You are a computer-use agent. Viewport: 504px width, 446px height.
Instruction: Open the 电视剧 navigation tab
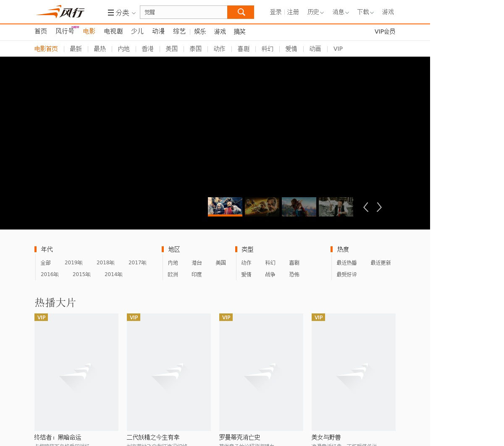click(x=113, y=31)
